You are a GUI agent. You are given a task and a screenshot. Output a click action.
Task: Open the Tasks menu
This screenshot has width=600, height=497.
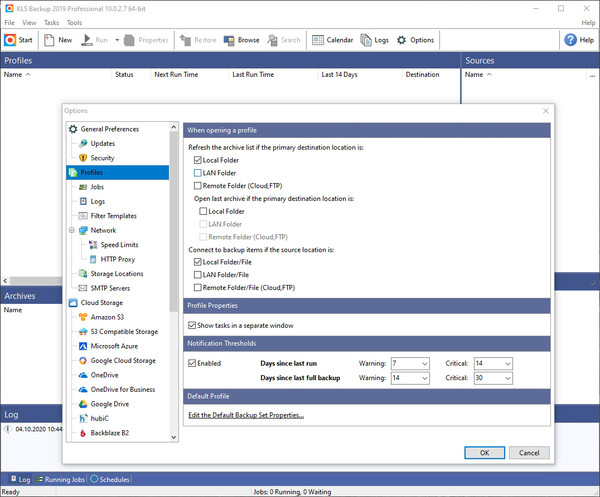51,22
